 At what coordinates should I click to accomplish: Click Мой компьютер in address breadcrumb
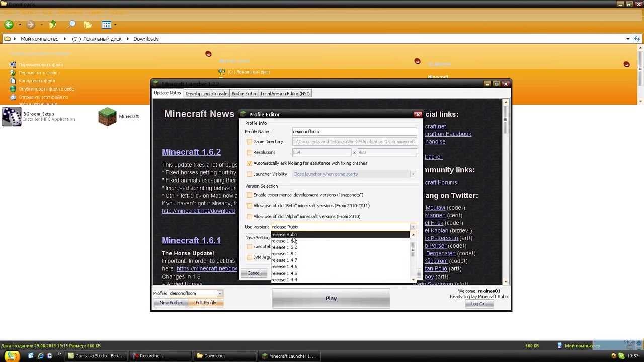[39, 39]
